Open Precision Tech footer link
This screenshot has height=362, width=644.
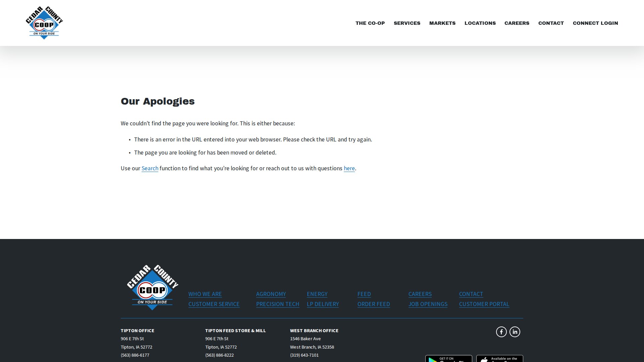[277, 304]
